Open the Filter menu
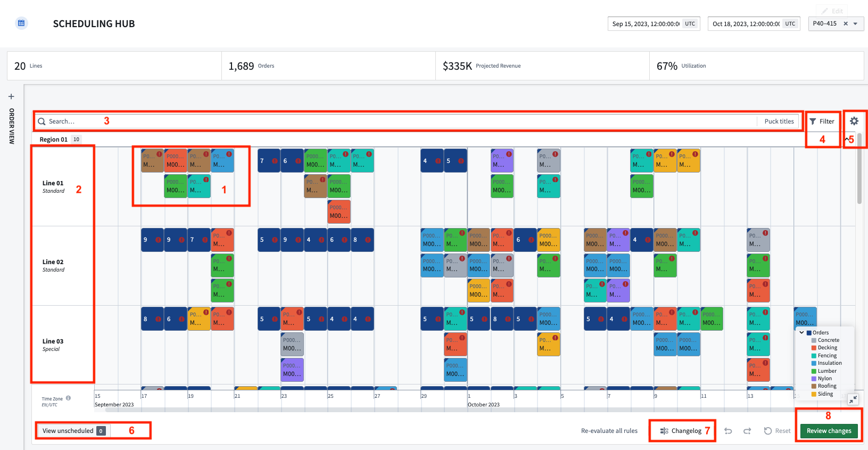The image size is (868, 450). click(822, 121)
